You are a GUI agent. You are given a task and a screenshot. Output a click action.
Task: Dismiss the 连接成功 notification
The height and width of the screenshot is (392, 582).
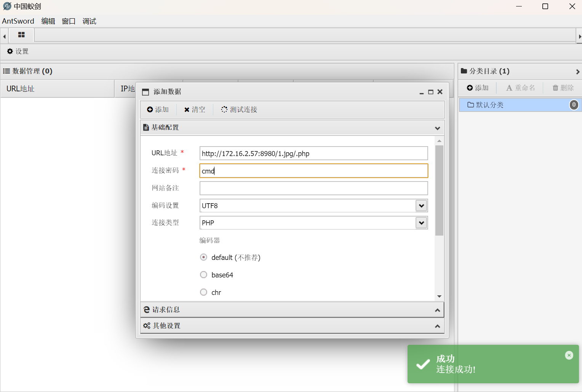click(569, 355)
